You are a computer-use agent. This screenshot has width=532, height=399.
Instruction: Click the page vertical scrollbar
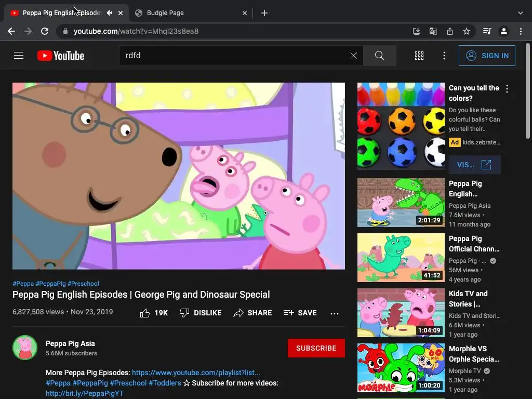click(528, 91)
